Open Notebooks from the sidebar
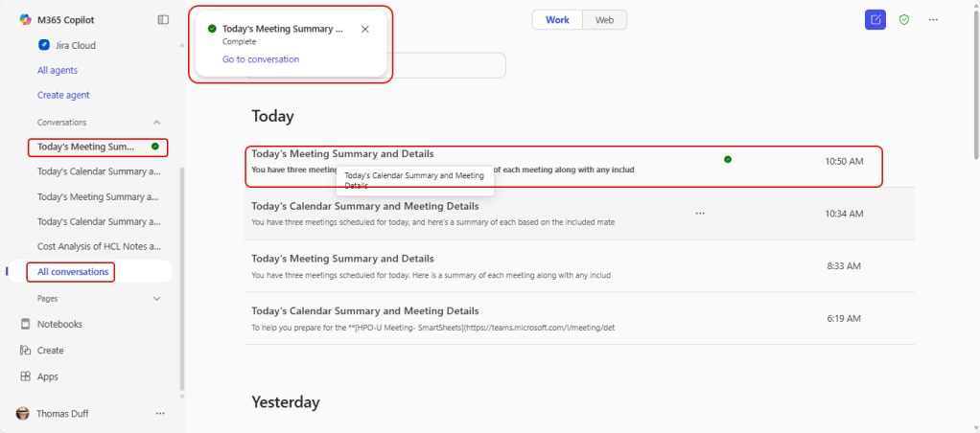The width and height of the screenshot is (980, 433). coord(58,324)
